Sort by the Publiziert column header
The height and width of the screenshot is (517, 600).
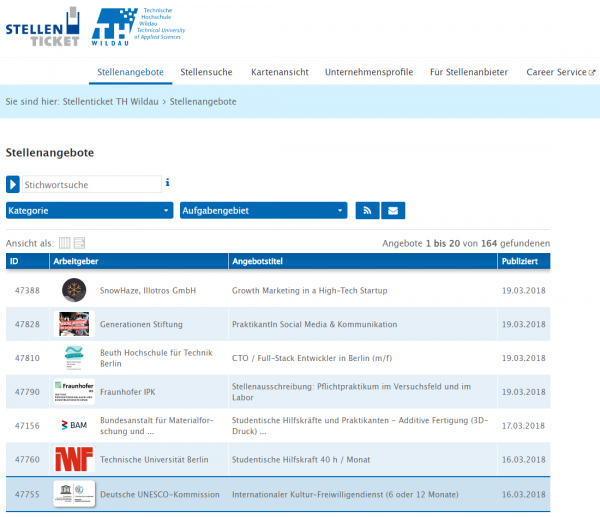click(x=524, y=261)
